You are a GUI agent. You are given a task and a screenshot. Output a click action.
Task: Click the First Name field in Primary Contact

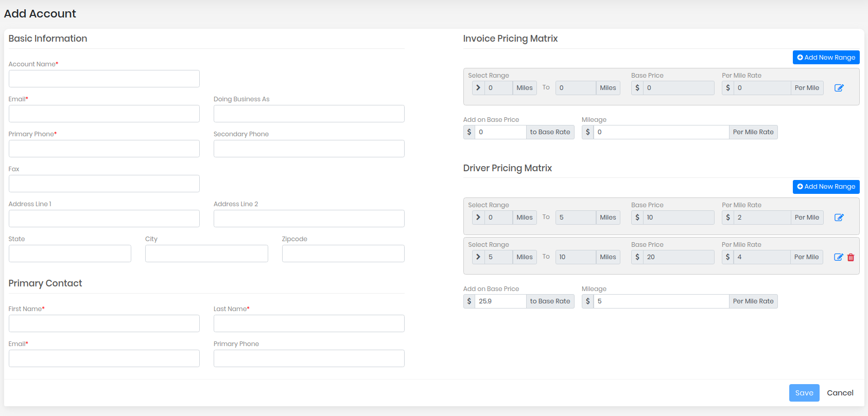click(104, 323)
